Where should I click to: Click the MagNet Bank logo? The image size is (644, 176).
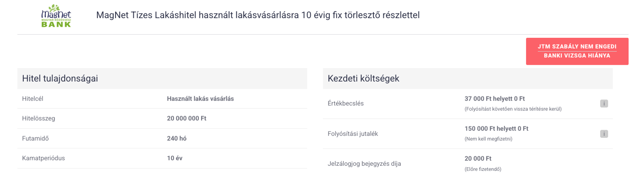click(x=56, y=16)
